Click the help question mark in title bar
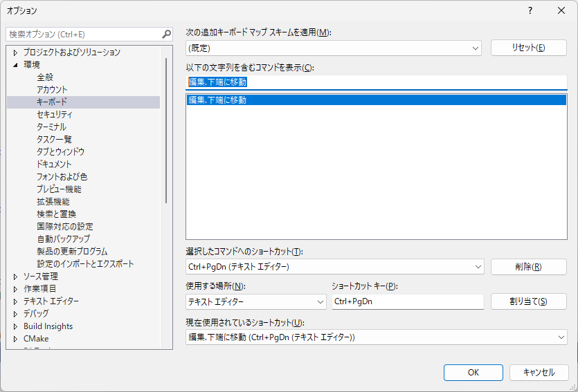 530,10
